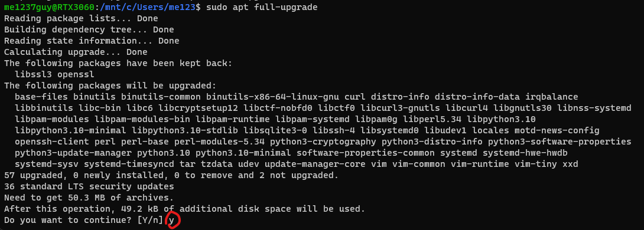Screen dimensions: 644x230
Task: Click the 'xxd' package name
Action: coord(570,165)
